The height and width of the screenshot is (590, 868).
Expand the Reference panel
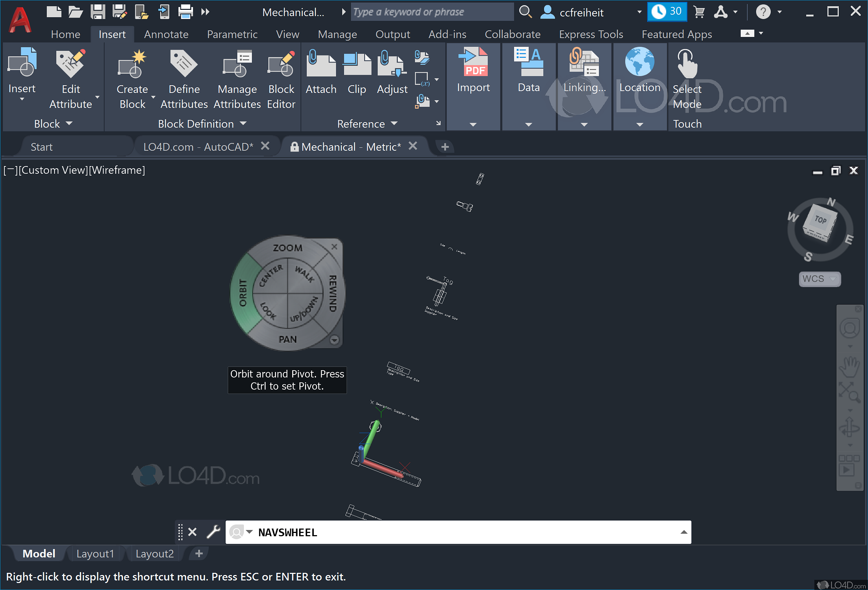(395, 124)
